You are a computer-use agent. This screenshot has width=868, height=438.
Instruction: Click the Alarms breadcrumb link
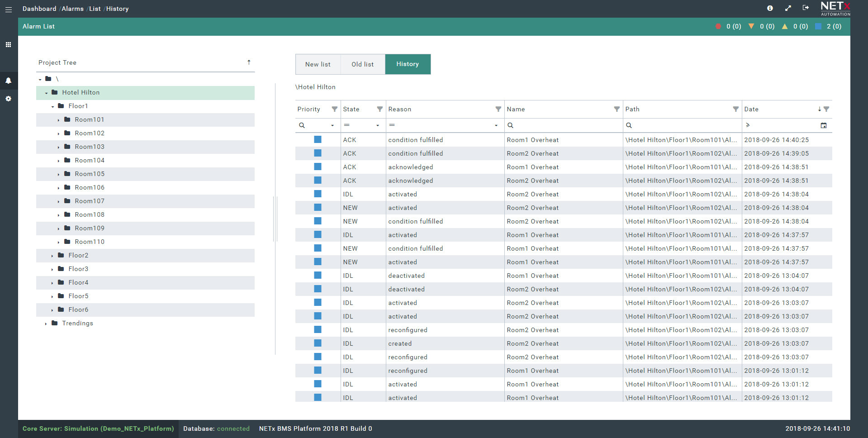[72, 9]
